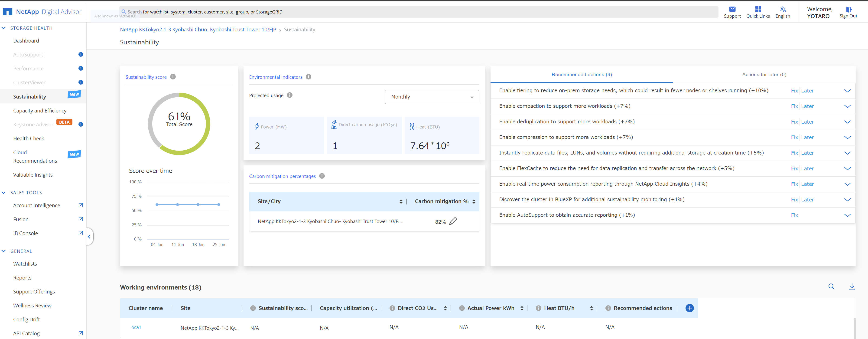Sort by Carbon mitigation % column
868x339 pixels.
click(473, 201)
